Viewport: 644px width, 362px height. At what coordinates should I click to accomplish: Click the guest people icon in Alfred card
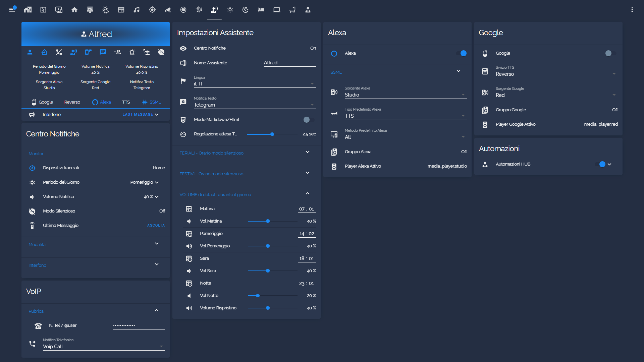(117, 52)
